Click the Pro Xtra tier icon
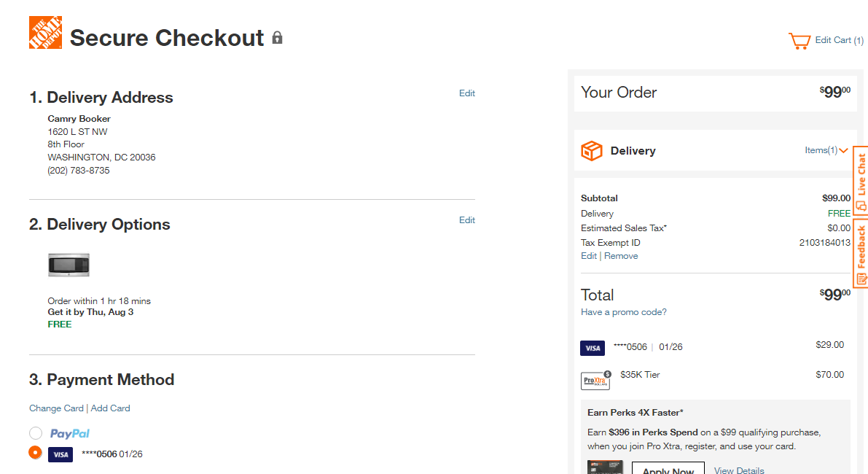868x474 pixels. coord(595,380)
